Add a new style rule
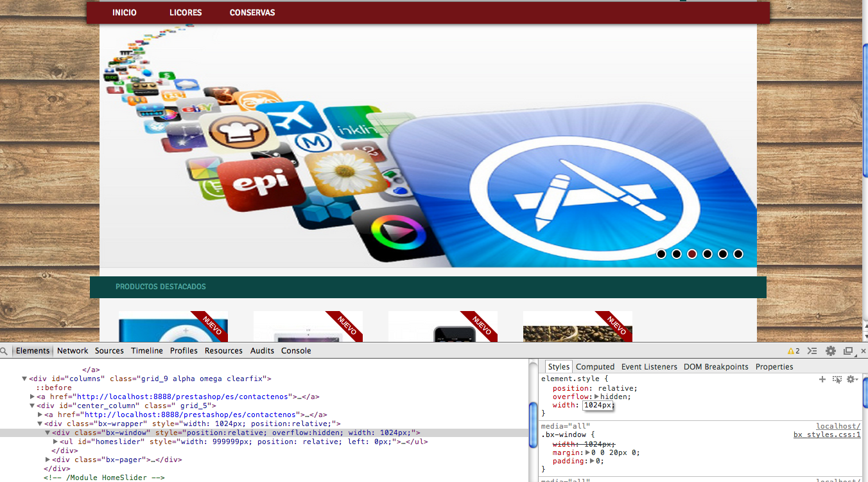 tap(822, 379)
